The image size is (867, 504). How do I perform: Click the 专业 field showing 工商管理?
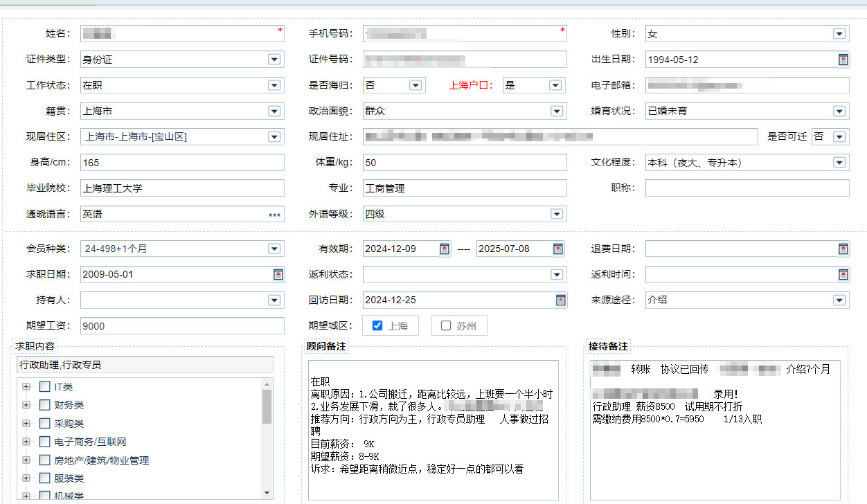[465, 188]
